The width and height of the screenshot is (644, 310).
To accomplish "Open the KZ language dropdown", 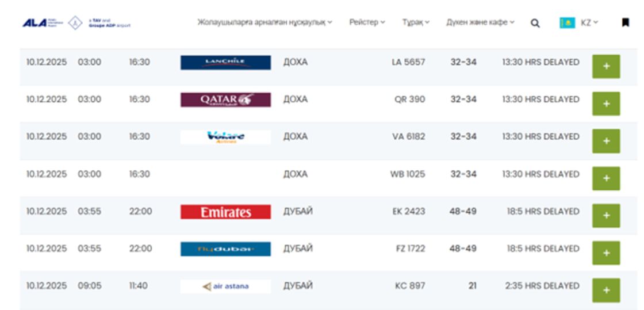I will click(589, 23).
